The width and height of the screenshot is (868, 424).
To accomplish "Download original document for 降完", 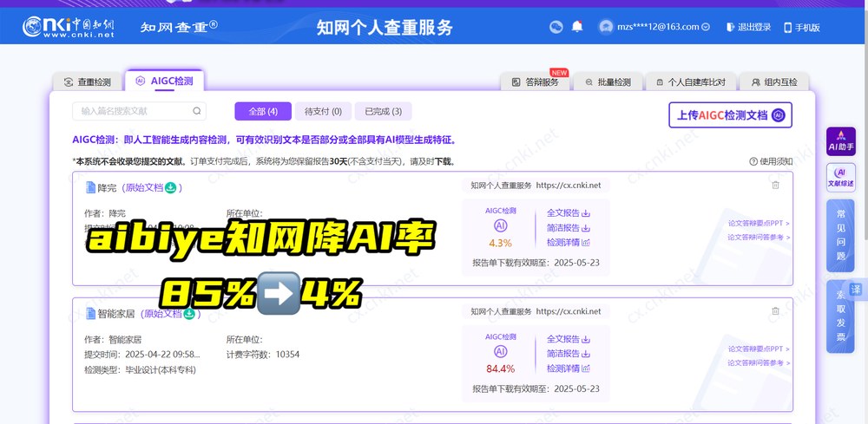I will coord(170,187).
